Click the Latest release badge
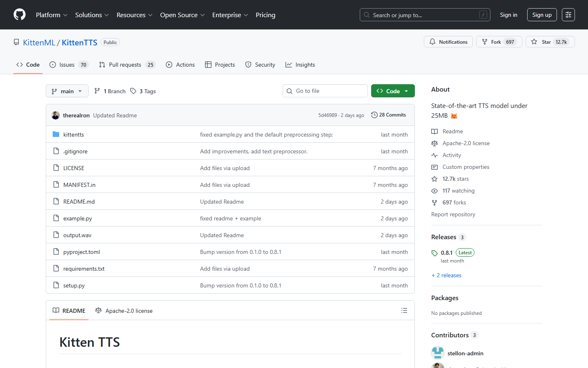This screenshot has width=588, height=368. click(465, 252)
